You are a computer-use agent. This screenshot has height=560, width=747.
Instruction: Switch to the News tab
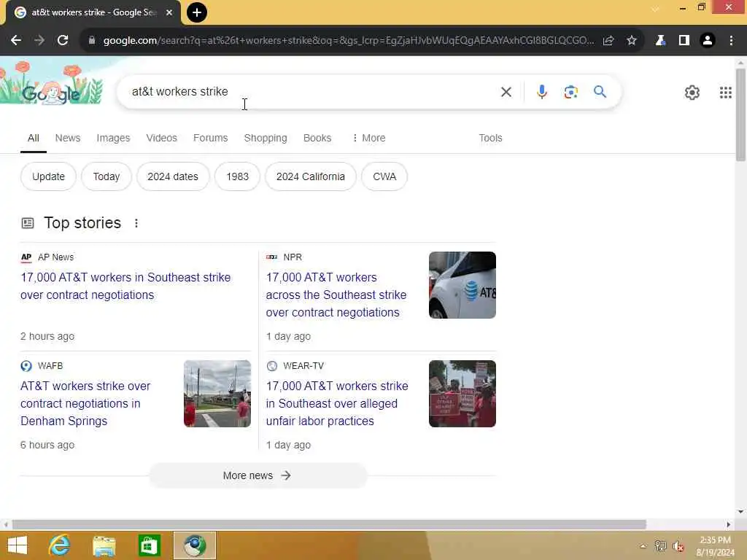[x=68, y=138]
